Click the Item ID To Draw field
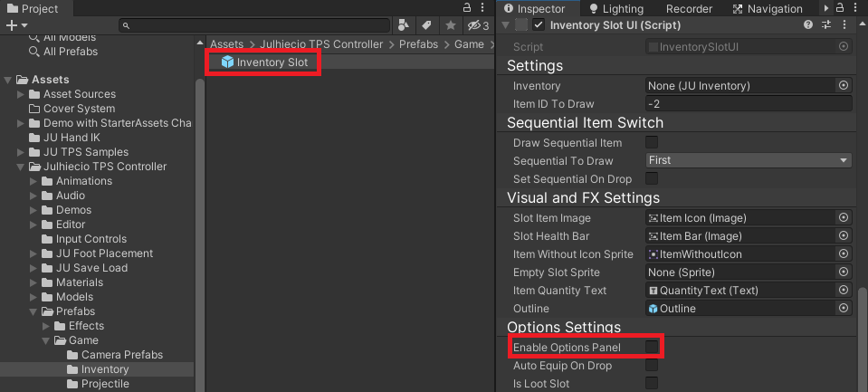 [x=749, y=104]
